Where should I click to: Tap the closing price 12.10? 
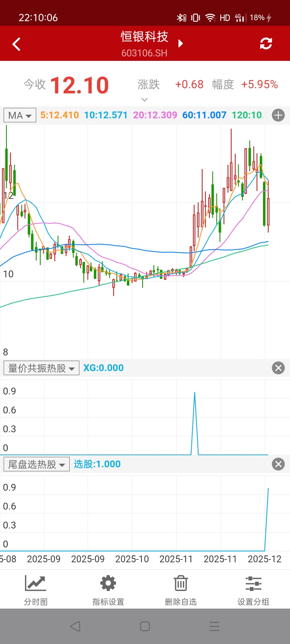tap(79, 85)
